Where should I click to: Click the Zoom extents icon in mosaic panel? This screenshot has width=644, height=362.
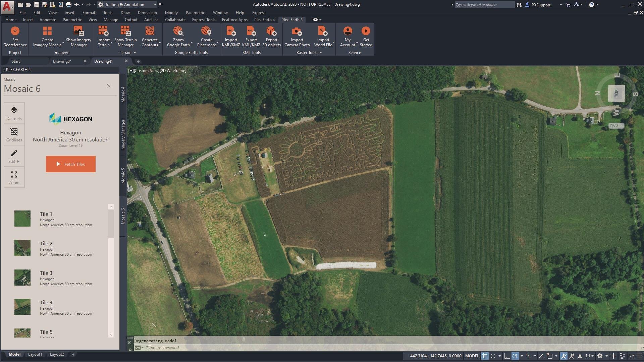point(14,177)
